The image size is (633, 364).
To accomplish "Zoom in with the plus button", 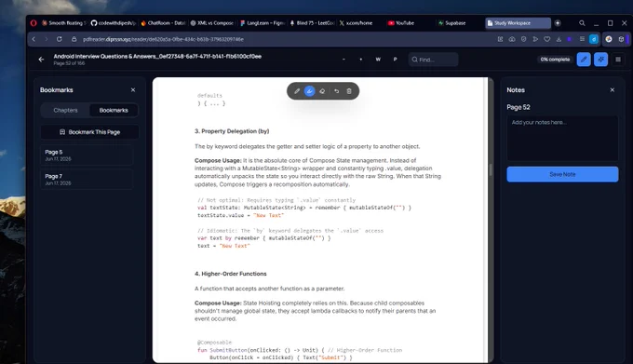I will tap(360, 60).
